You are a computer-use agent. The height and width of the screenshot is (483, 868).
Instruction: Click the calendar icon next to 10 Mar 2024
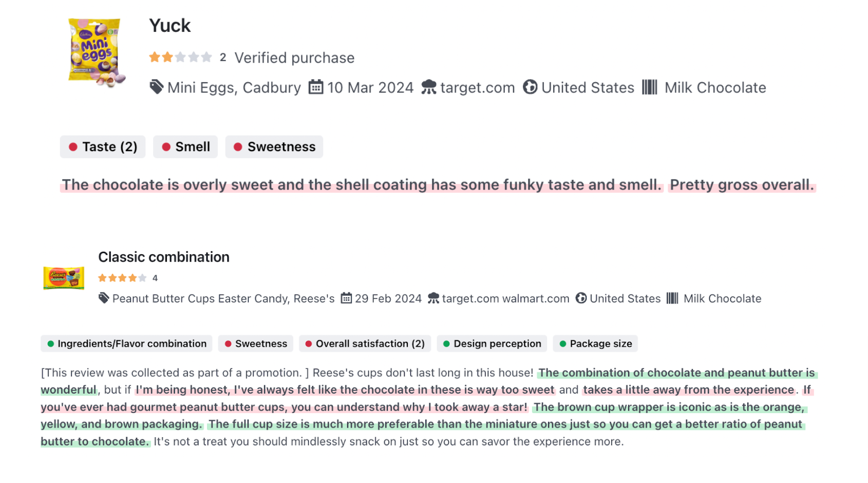tap(316, 87)
